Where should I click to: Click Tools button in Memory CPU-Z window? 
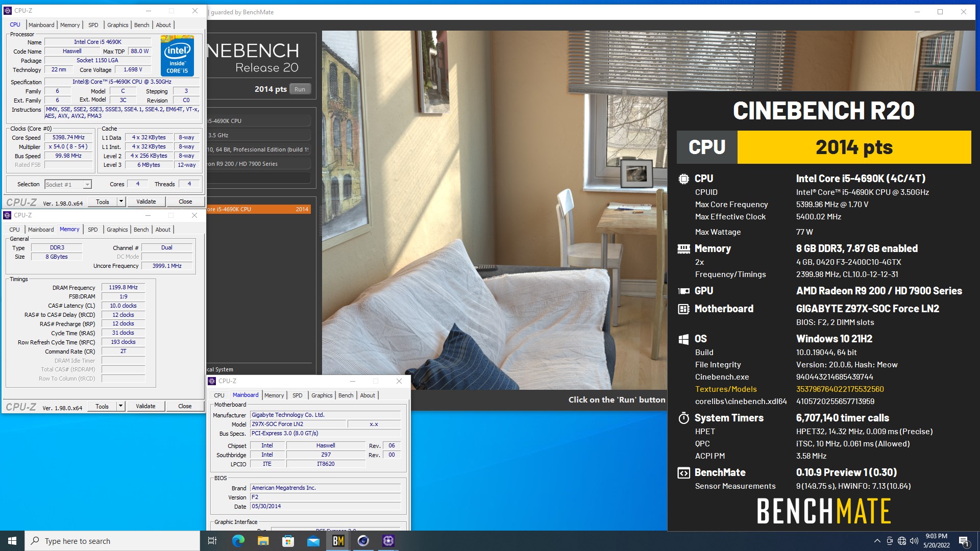click(x=102, y=406)
